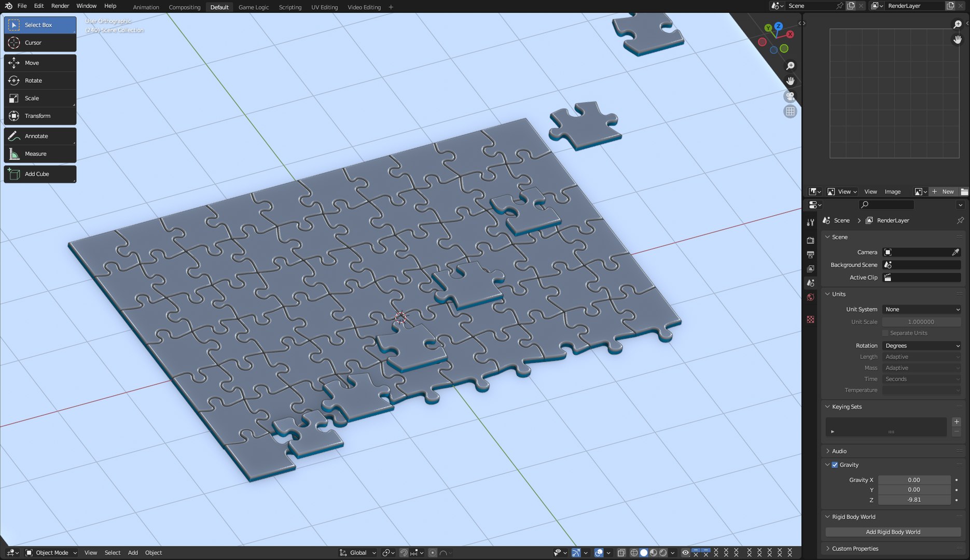Click the viewport pan hand icon
Screen dimensions: 970x560
tap(790, 81)
